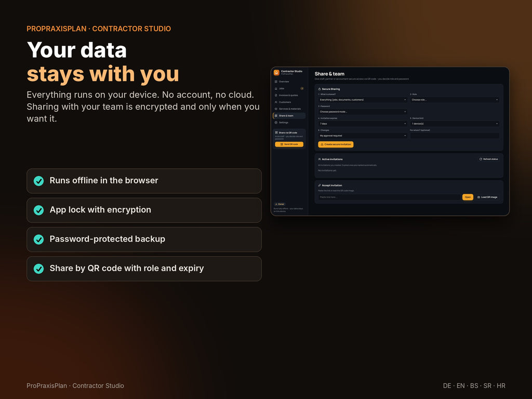532x399 pixels.
Task: Click the QR icon beside Share via QR code
Action: pyautogui.click(x=276, y=132)
